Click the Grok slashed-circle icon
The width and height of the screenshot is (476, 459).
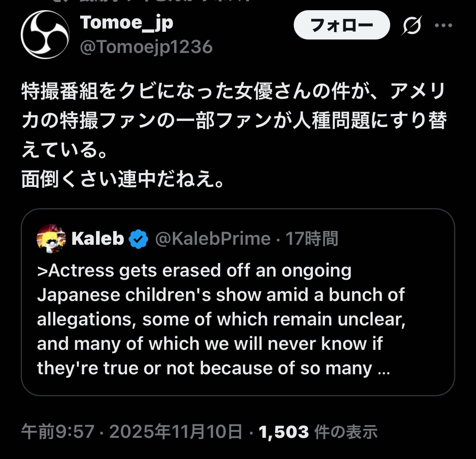[x=412, y=25]
